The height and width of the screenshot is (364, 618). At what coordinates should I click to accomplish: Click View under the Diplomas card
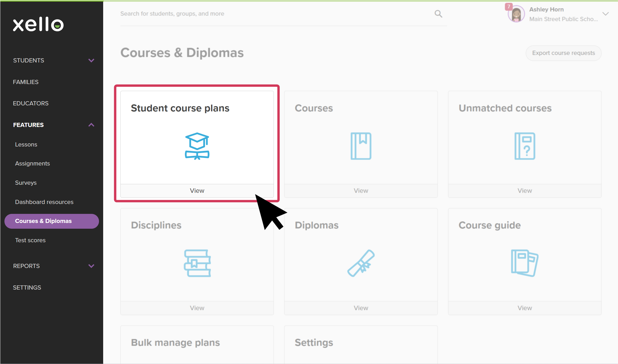point(361,308)
